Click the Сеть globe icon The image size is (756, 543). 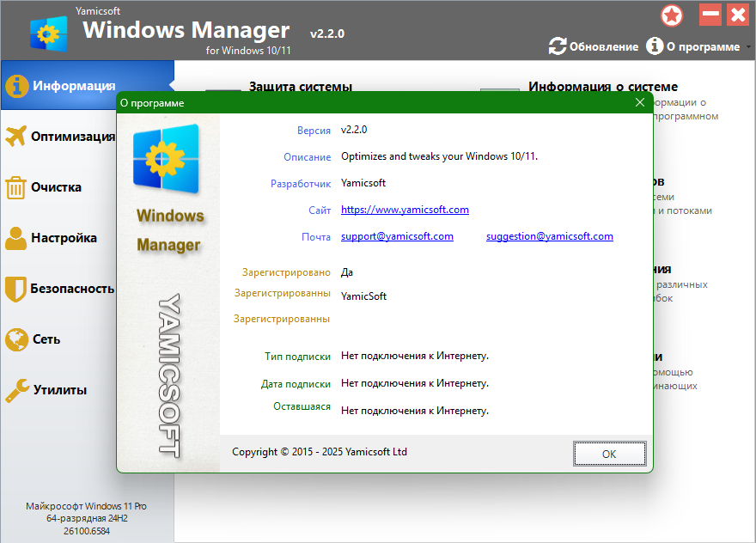pos(16,339)
